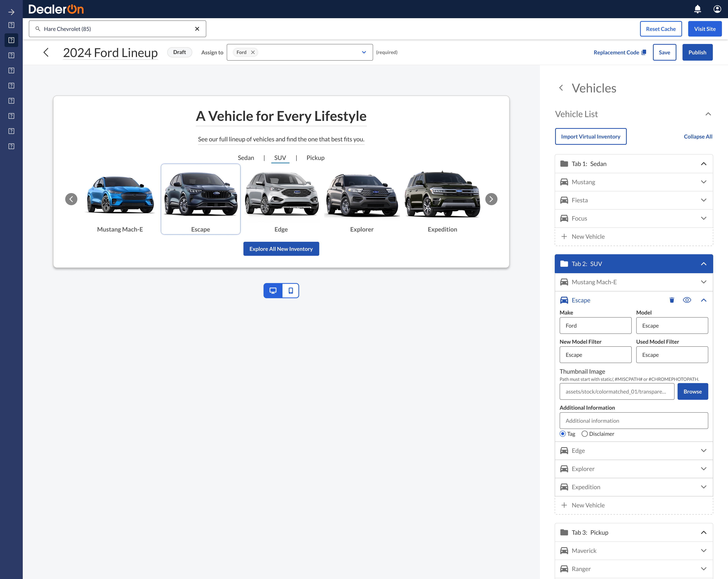Click the active highlighted sidebar icon

11,40
